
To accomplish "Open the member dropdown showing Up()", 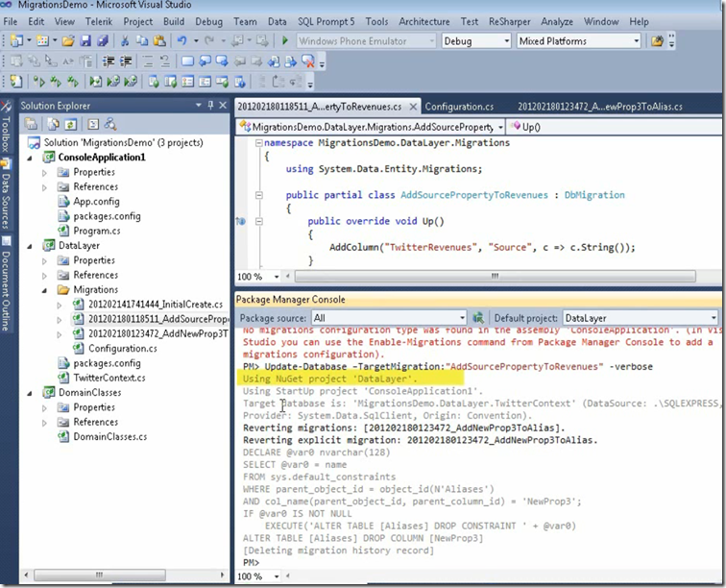I will tap(616, 127).
